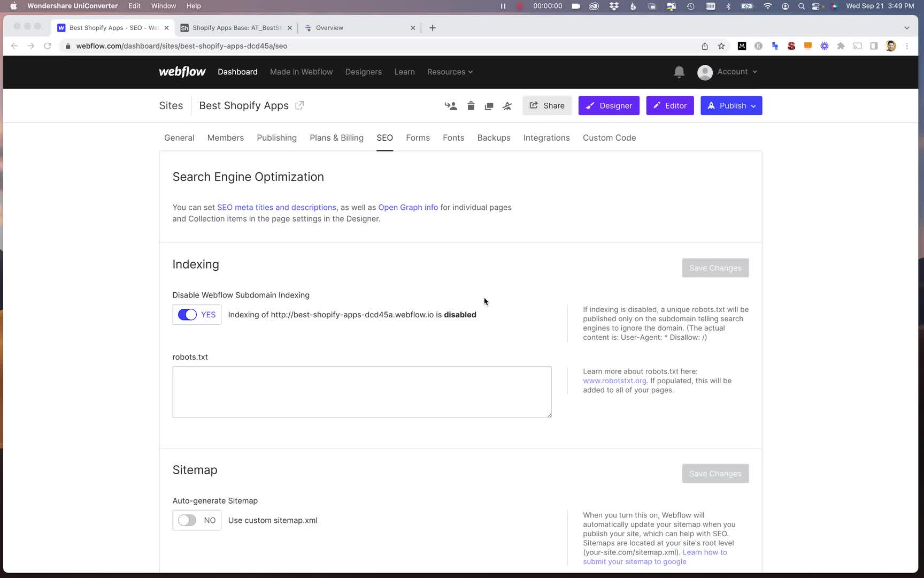This screenshot has height=578, width=924.
Task: Click the Creative Cloud menu bar icon
Action: coord(594,6)
